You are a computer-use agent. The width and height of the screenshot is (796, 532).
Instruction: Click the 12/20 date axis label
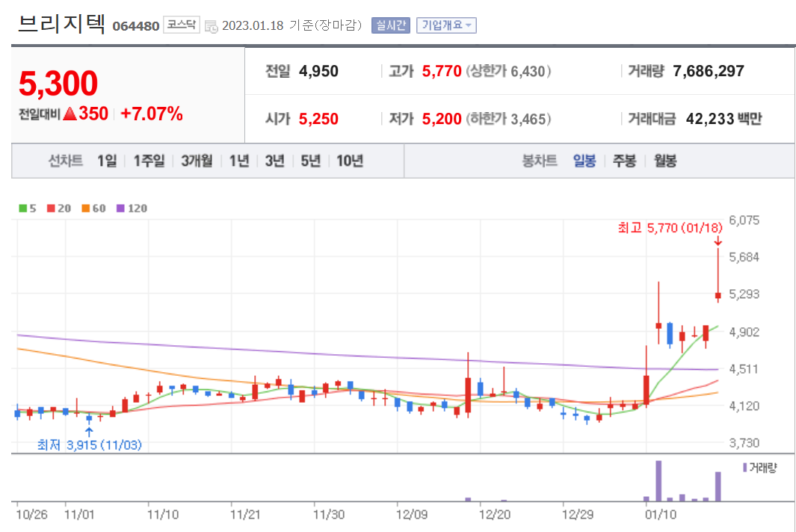click(x=495, y=515)
